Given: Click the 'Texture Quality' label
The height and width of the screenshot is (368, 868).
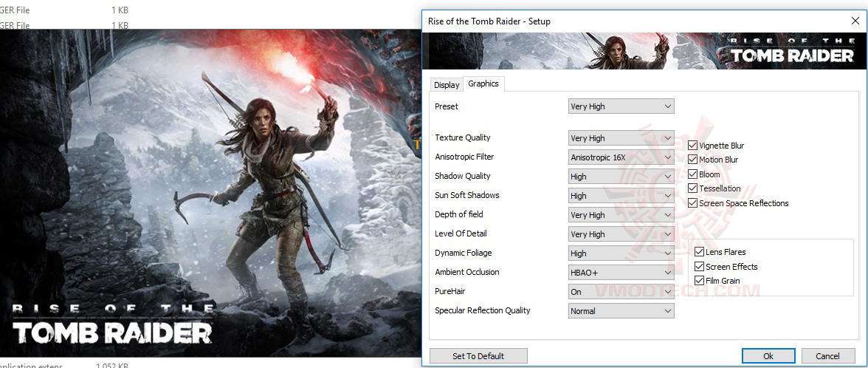Looking at the screenshot, I should click(x=463, y=137).
